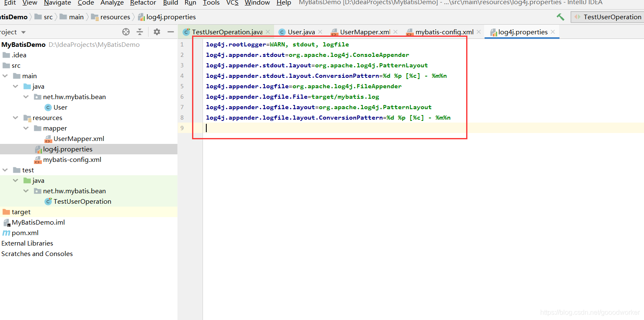This screenshot has height=320, width=644.
Task: Open the VCS menu
Action: (232, 3)
